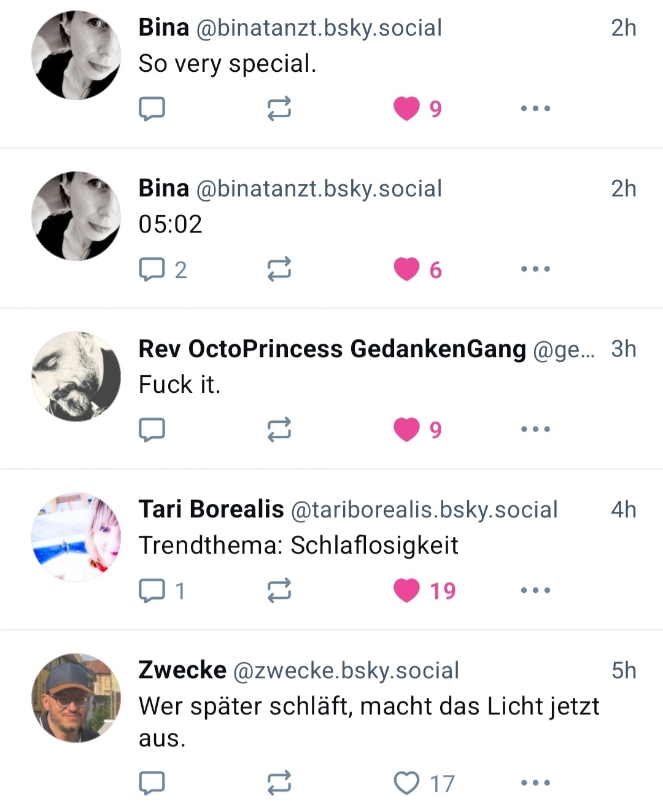Reply to Bina's "05:02" post

(152, 269)
